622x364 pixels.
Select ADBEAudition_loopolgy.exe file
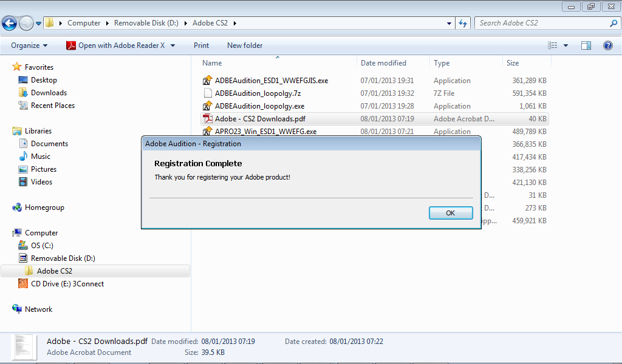[259, 106]
